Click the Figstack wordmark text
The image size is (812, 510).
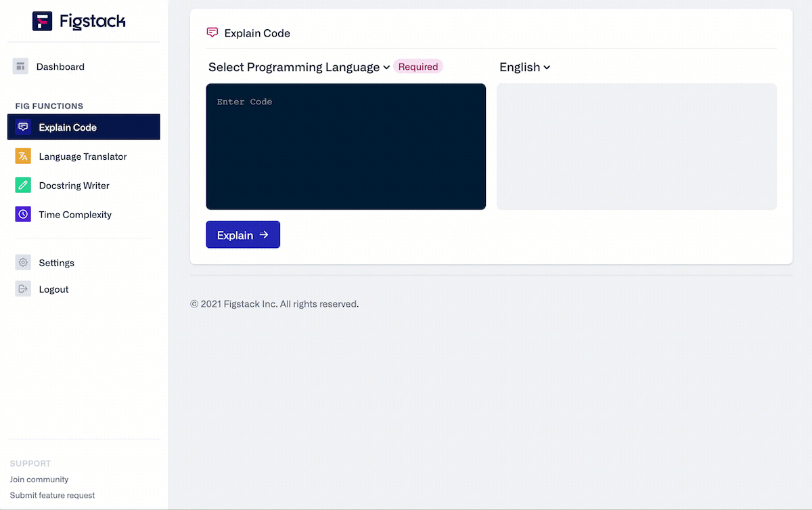92,21
